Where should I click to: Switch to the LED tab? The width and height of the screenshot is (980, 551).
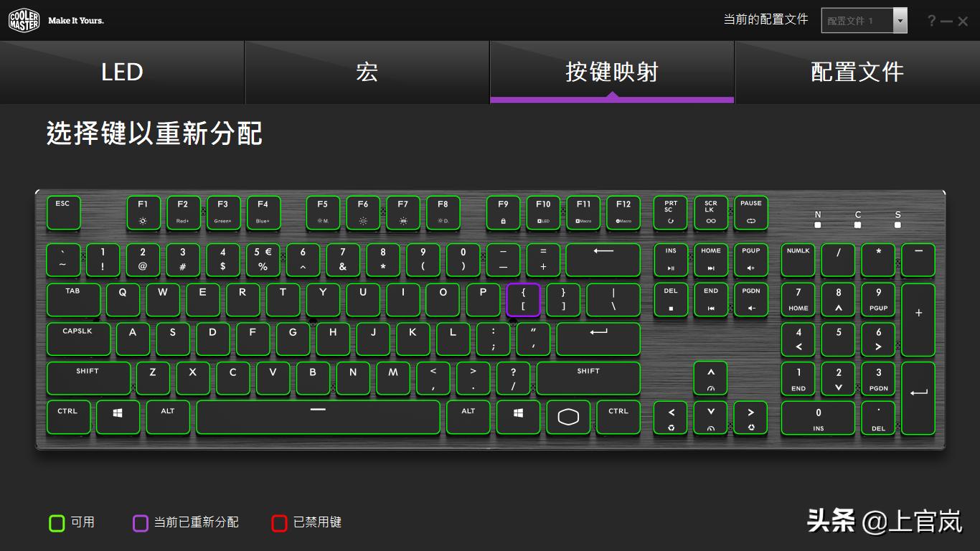(x=122, y=72)
